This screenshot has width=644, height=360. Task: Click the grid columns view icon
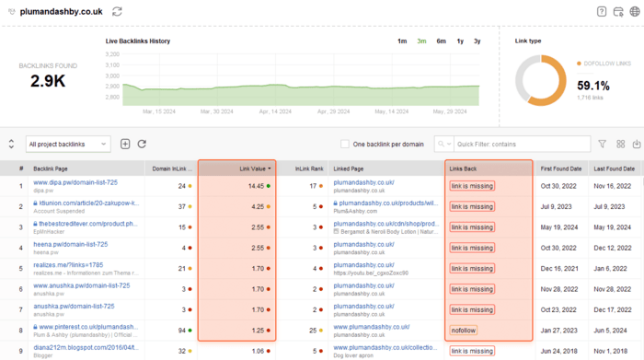tap(621, 144)
